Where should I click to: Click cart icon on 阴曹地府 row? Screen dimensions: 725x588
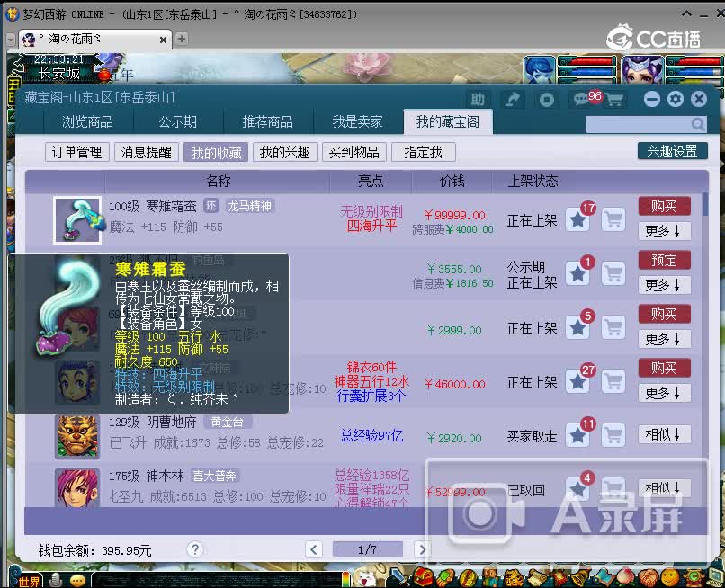(x=613, y=435)
